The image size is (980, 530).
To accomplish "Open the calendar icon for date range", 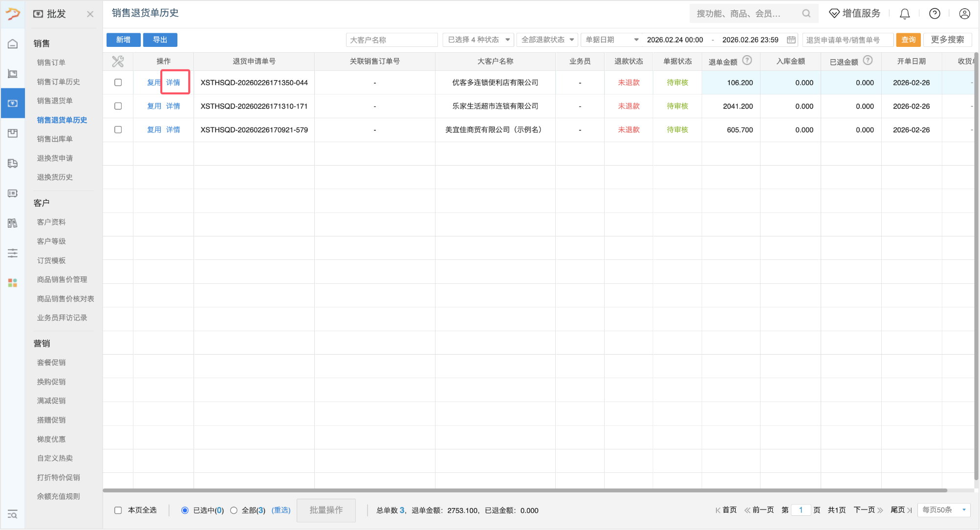I will click(x=791, y=40).
